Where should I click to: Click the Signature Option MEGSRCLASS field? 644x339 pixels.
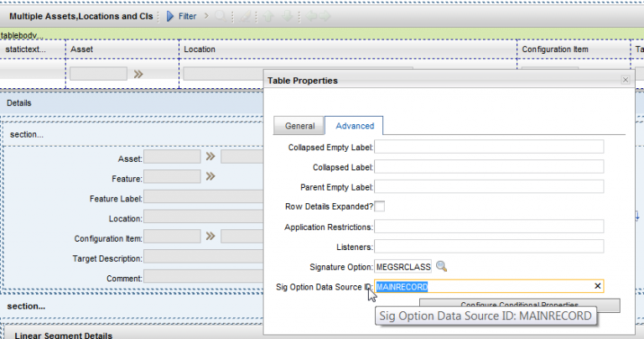click(402, 267)
